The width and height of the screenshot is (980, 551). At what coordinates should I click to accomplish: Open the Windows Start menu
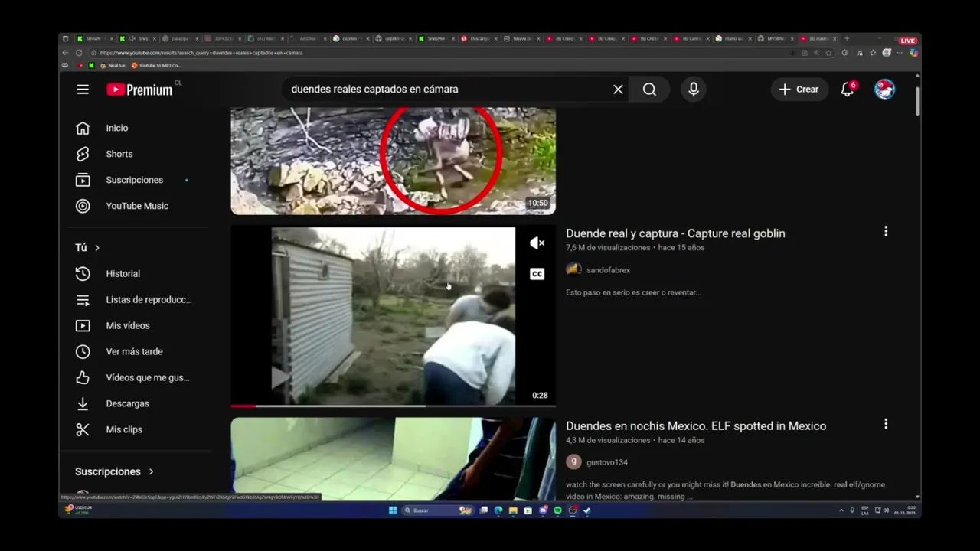(393, 510)
